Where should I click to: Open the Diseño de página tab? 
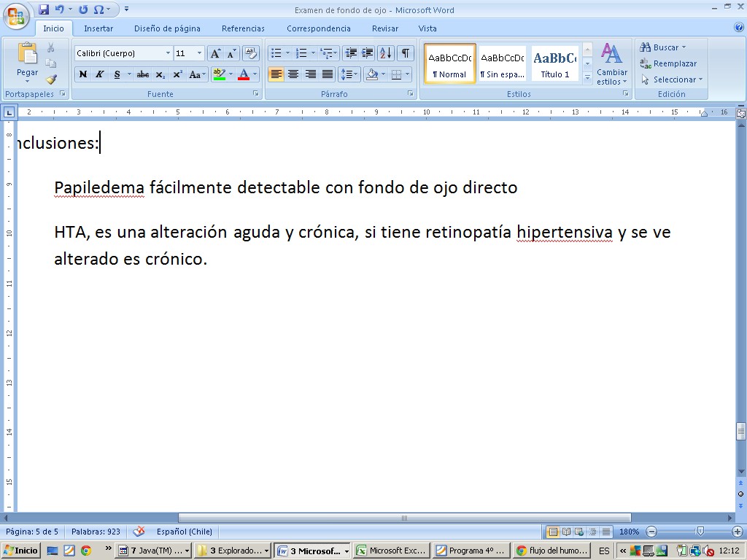pos(167,28)
